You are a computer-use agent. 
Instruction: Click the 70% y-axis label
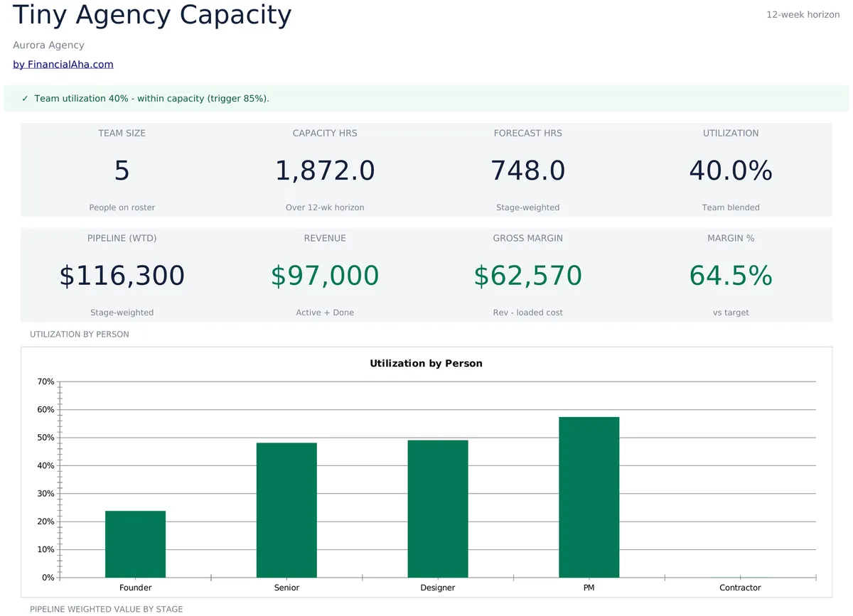point(45,382)
